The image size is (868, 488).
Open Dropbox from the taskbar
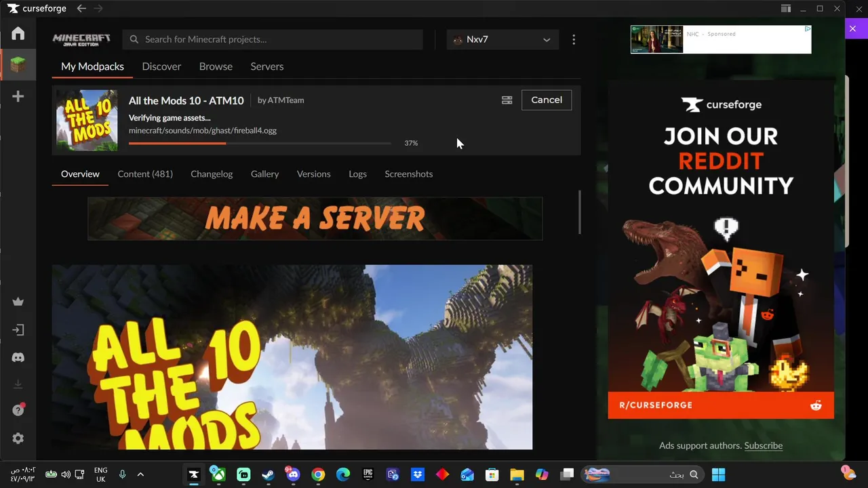pos(418,474)
